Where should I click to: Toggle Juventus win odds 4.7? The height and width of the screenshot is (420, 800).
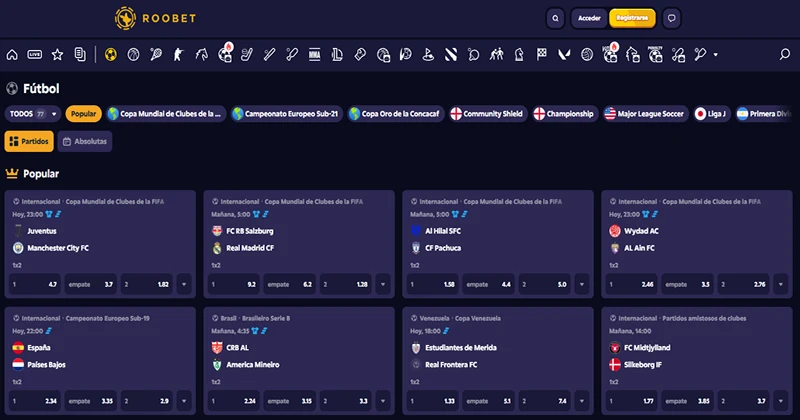tap(35, 284)
